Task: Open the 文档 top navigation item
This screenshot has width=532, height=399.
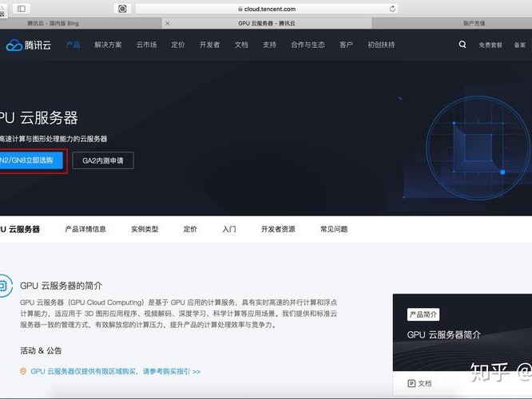Action: 241,45
